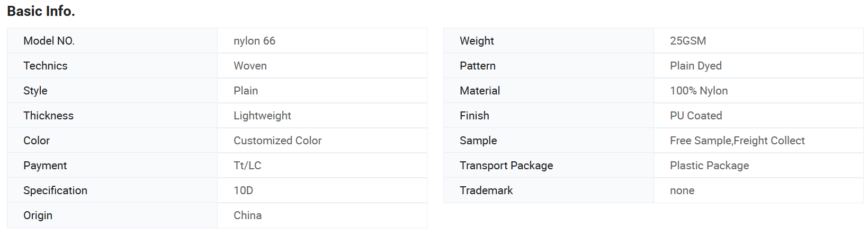The width and height of the screenshot is (868, 234).
Task: Select the Thickness label cell
Action: coord(112,116)
